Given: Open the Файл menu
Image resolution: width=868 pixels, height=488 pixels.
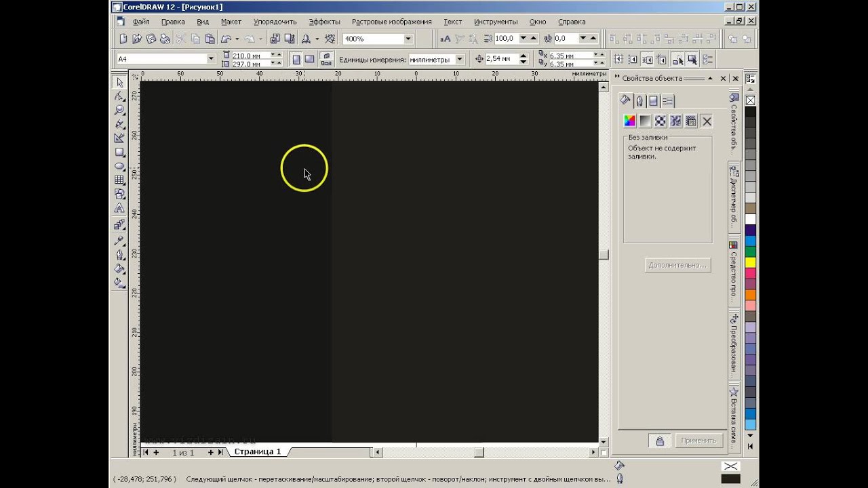Looking at the screenshot, I should pos(141,22).
